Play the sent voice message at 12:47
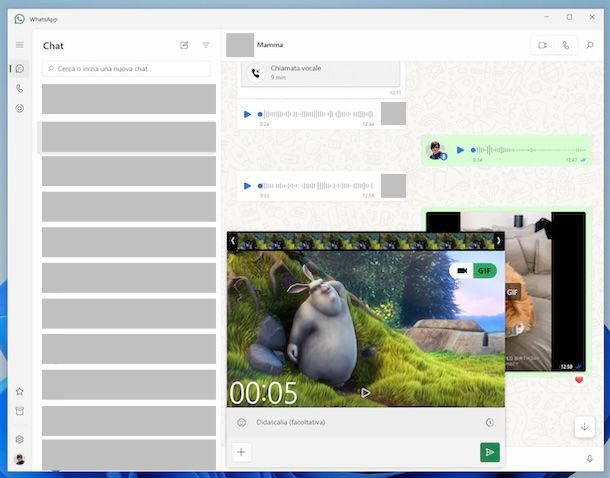This screenshot has height=478, width=610. 460,150
